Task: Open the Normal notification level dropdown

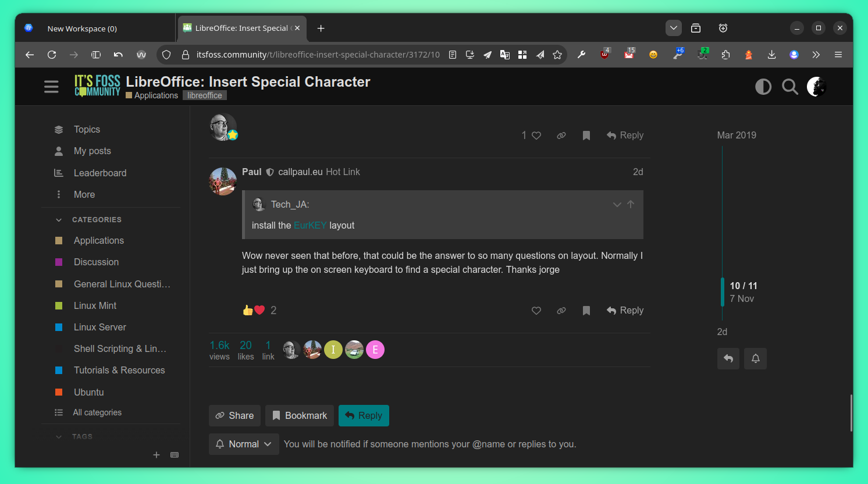Action: coord(244,444)
